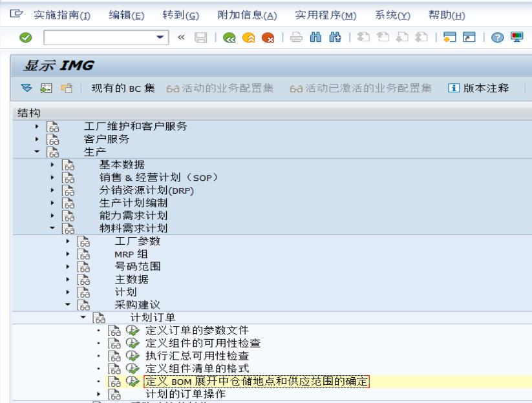Screen dimensions: 532x403
Task: Click the green Enter checkmark icon
Action: [x=25, y=37]
